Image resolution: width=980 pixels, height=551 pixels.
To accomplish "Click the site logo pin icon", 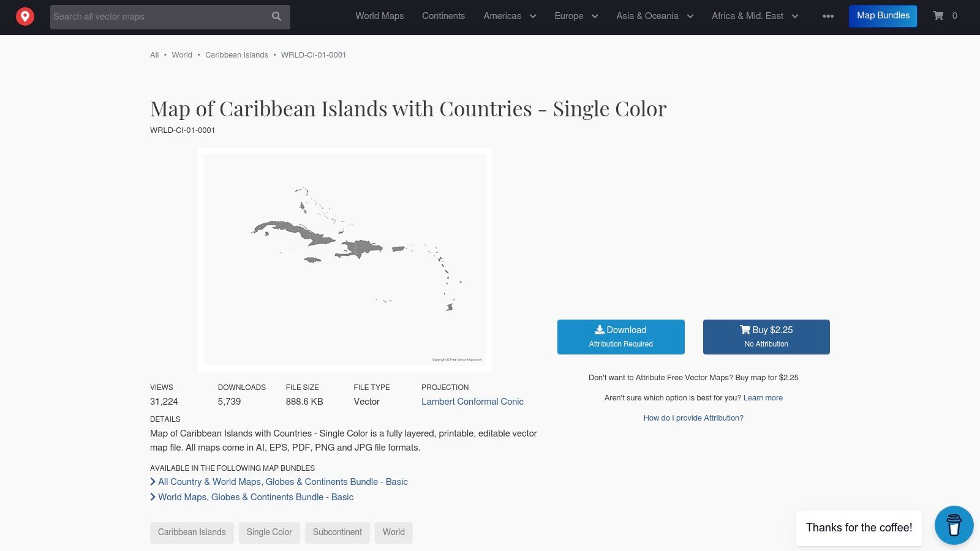I will pyautogui.click(x=25, y=16).
